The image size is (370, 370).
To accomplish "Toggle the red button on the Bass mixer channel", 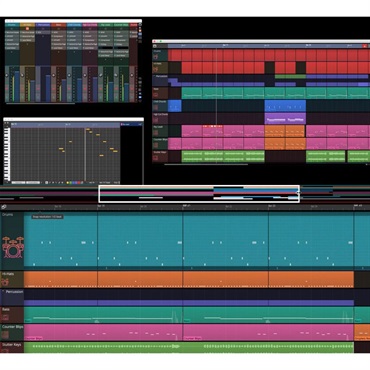I will coord(53,89).
